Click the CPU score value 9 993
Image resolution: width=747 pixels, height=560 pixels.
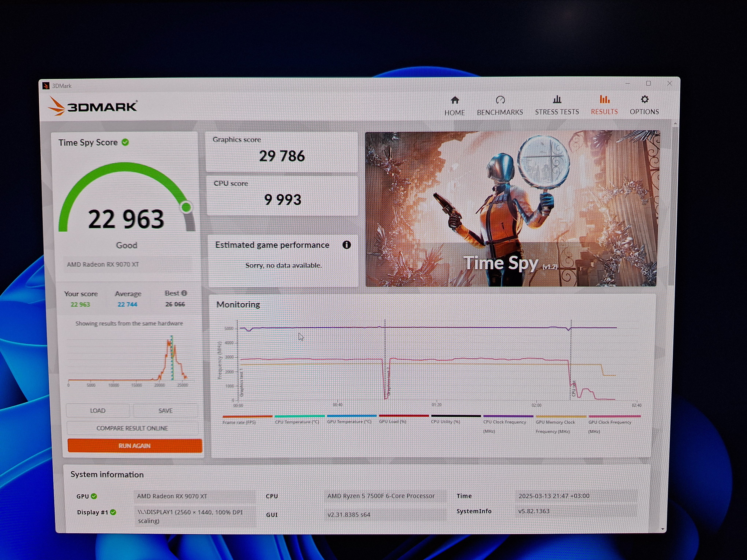(x=283, y=199)
